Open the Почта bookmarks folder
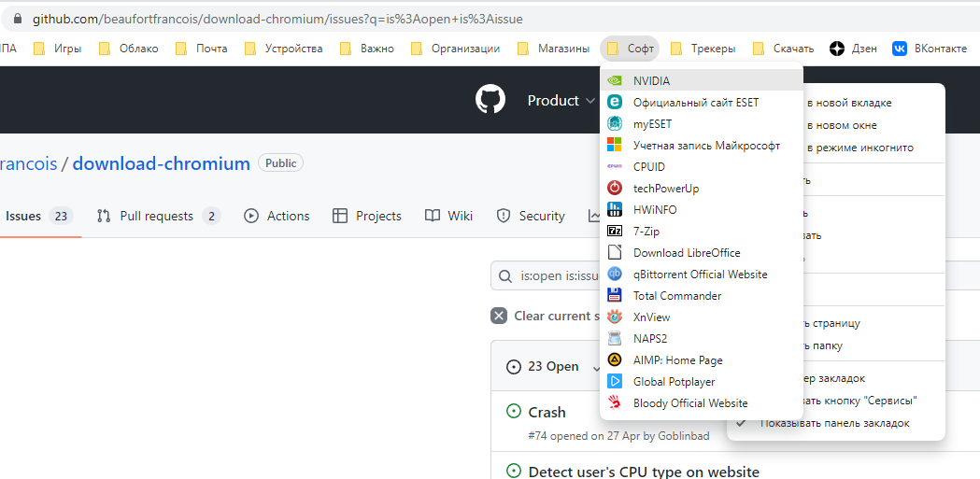The width and height of the screenshot is (980, 479). coord(201,49)
